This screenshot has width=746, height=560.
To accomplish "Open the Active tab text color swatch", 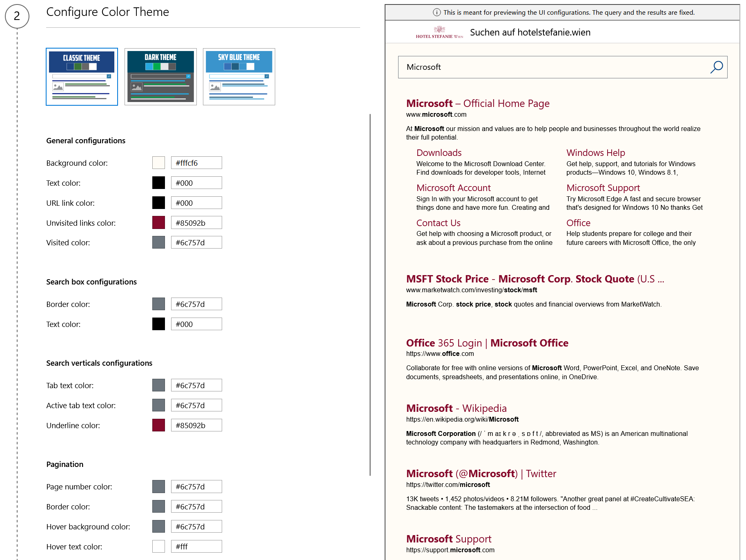I will [x=158, y=405].
